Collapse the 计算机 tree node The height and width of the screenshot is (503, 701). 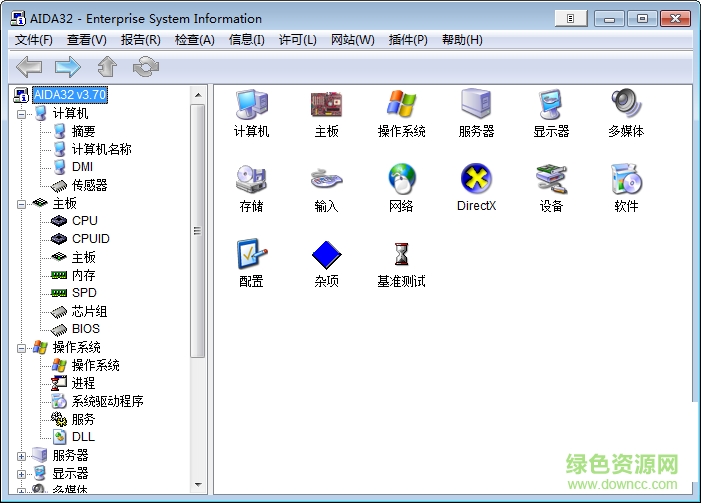click(21, 113)
